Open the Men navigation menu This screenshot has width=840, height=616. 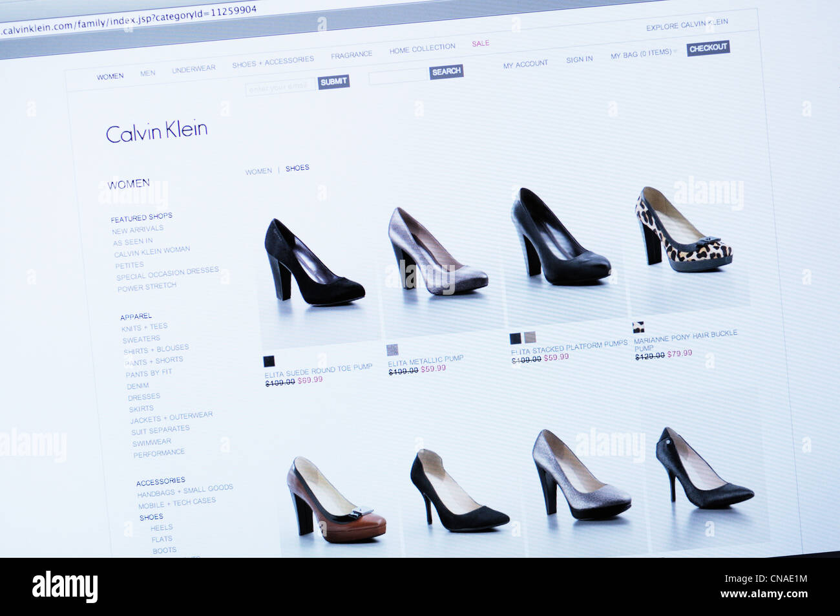pyautogui.click(x=147, y=73)
